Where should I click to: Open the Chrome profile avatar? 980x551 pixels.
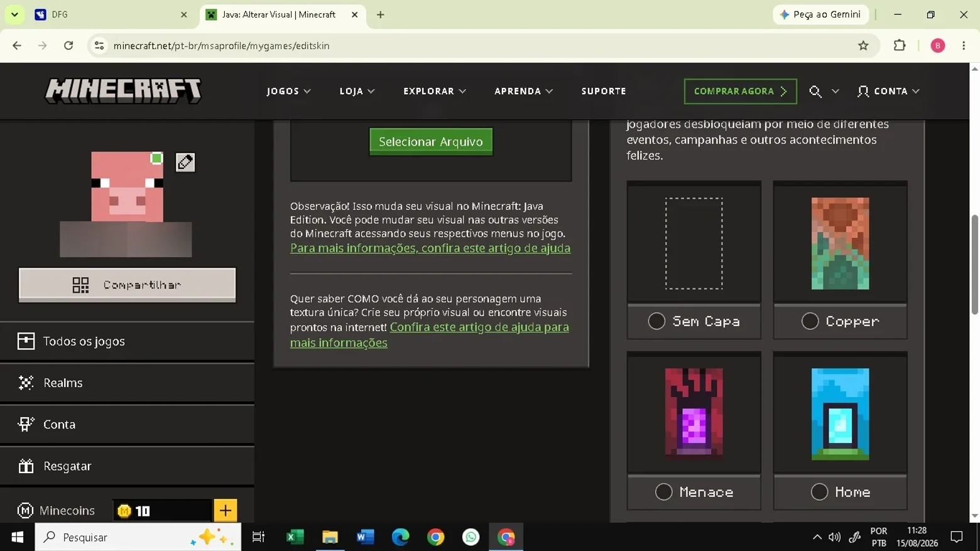click(x=937, y=45)
